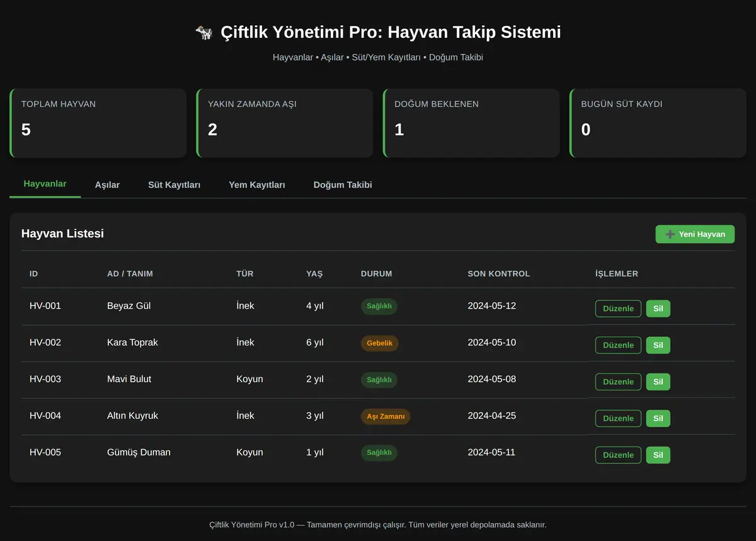Open Düzenle for Altın Kuyruk
The height and width of the screenshot is (541, 756).
coord(618,418)
